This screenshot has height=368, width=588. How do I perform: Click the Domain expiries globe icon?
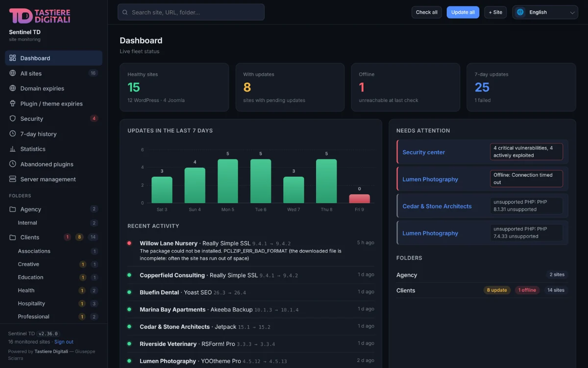[x=13, y=88]
